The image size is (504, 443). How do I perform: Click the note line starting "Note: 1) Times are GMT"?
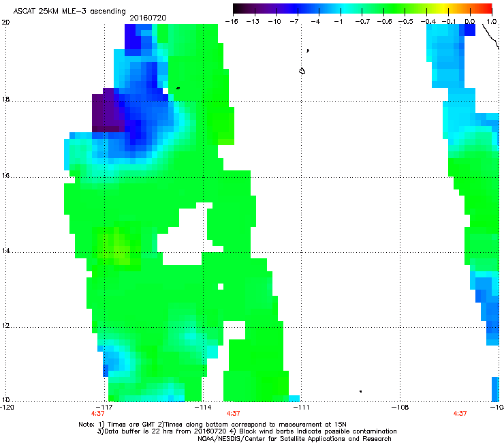[x=212, y=425]
